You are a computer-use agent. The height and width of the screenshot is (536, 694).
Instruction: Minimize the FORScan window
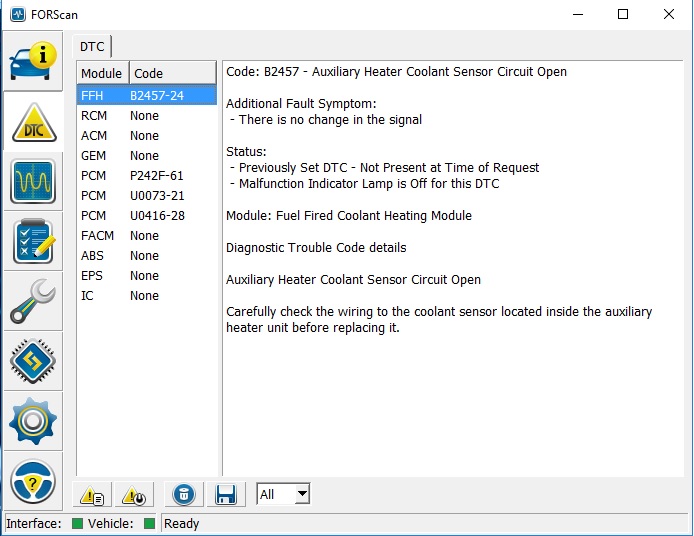(x=578, y=14)
